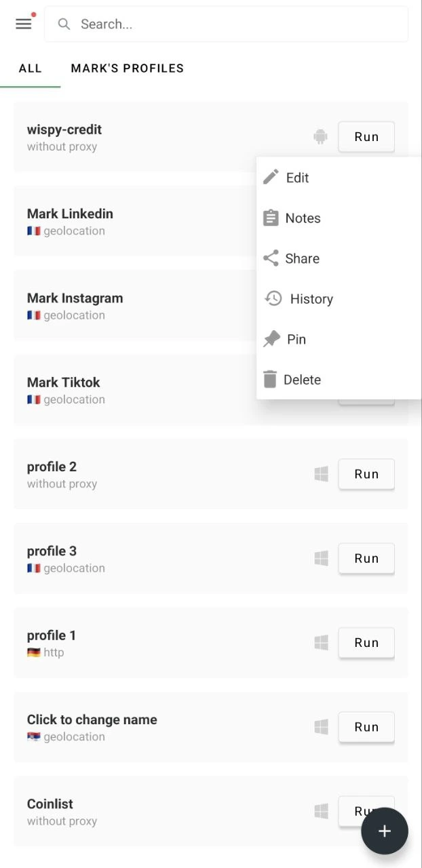Pin the profile using the menu
Viewport: 422px width, 868px height.
tap(295, 339)
